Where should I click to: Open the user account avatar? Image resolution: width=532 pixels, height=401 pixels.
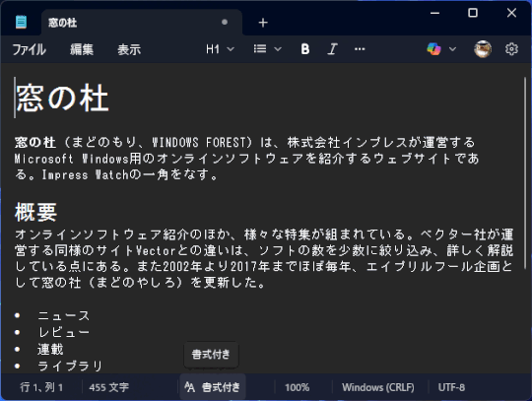[483, 49]
